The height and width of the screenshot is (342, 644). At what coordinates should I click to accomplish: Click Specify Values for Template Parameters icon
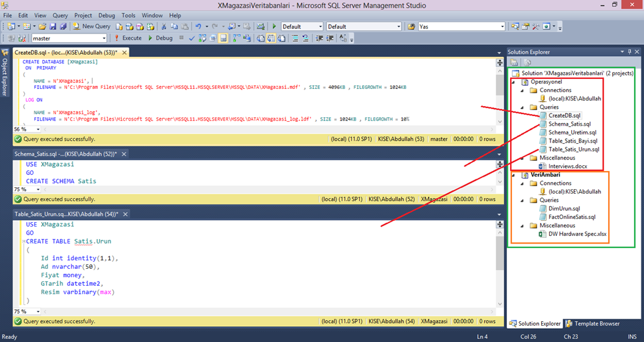343,38
